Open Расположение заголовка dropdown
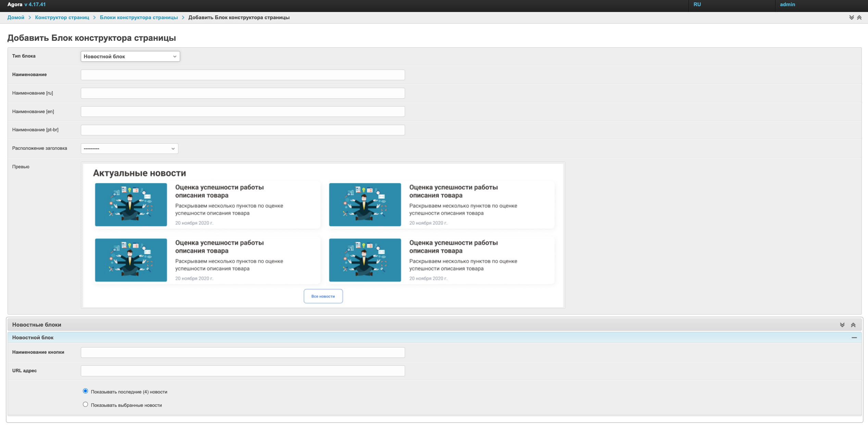The height and width of the screenshot is (425, 868). [x=129, y=148]
